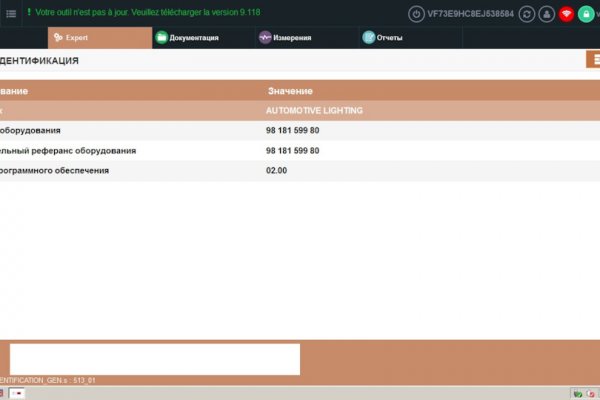Screen dimensions: 600x400
Task: Click the purple waveform icon for Измерения
Action: (x=265, y=38)
